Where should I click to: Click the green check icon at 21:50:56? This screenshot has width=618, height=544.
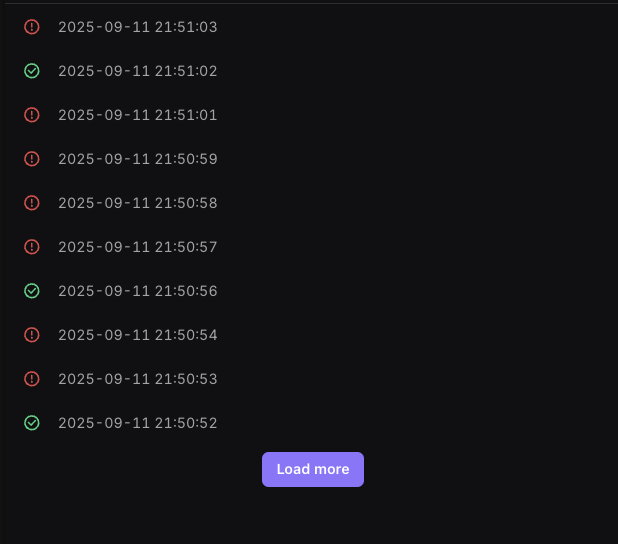[32, 291]
